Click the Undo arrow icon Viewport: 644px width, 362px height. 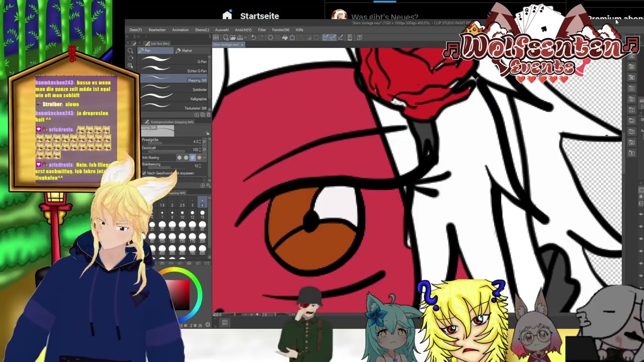(254, 37)
